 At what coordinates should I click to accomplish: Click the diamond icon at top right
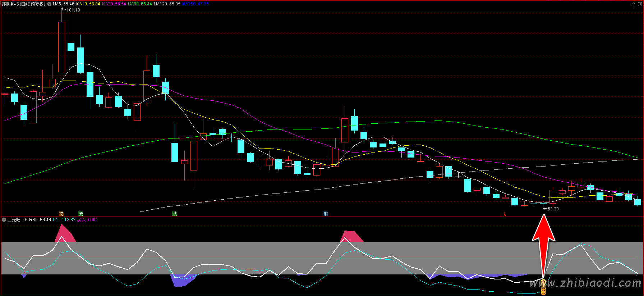(633, 4)
